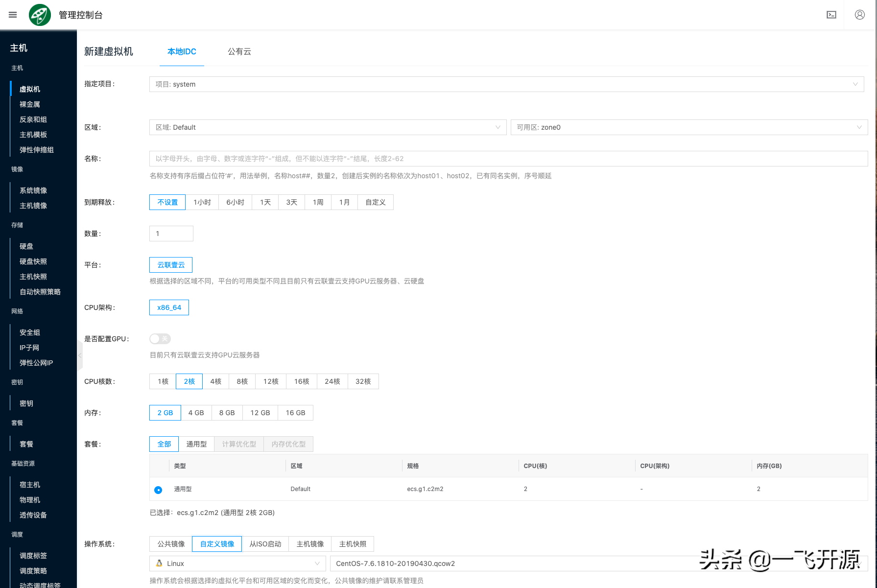877x588 pixels.
Task: Open 裸金属 in the sidebar
Action: [x=30, y=104]
